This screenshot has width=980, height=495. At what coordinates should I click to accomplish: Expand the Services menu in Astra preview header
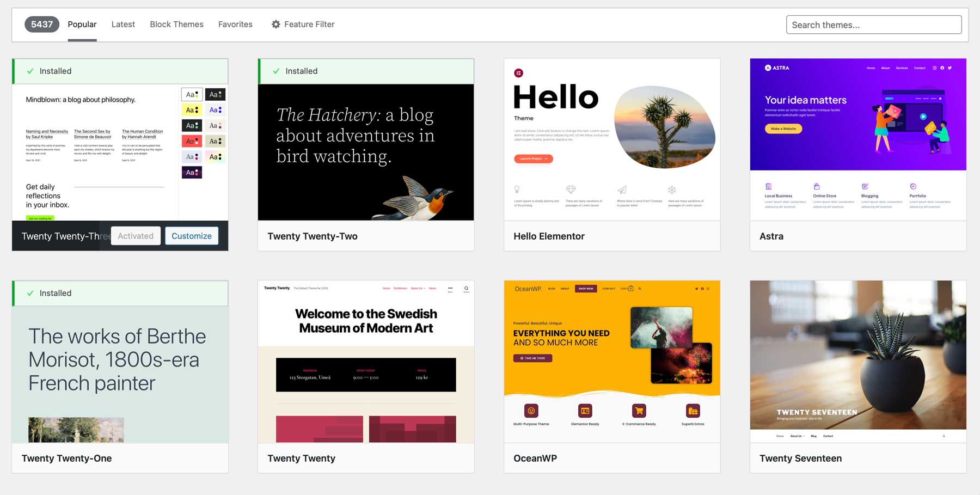coord(902,68)
